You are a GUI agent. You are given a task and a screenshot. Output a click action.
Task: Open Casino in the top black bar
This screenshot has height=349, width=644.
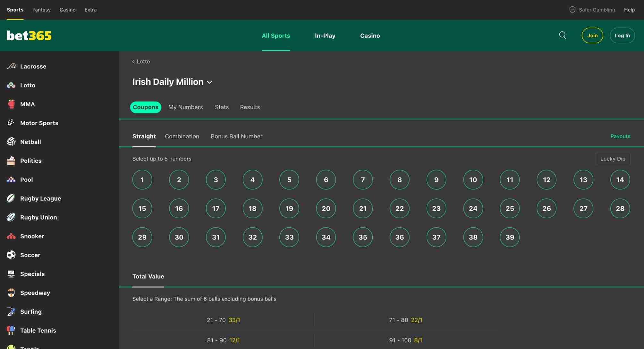pos(68,10)
